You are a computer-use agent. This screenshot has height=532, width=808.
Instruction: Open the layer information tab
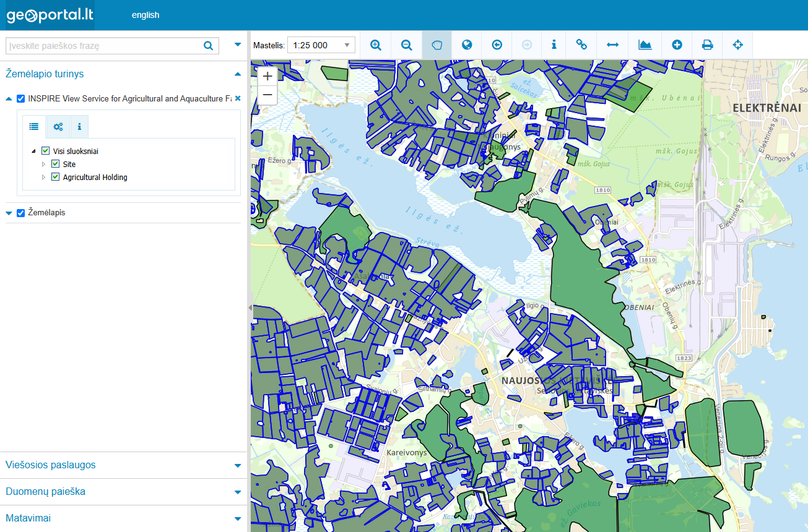79,127
